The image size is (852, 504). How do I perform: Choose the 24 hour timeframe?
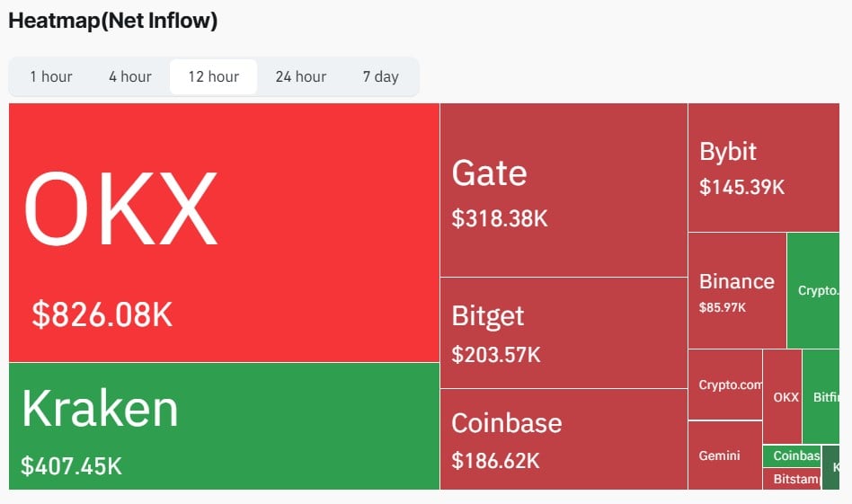[301, 76]
